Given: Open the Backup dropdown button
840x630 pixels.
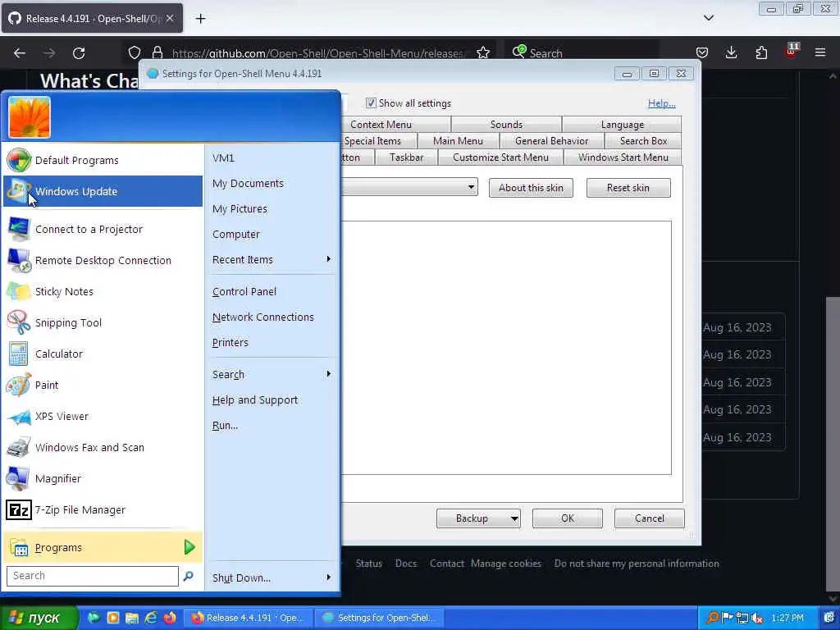Looking at the screenshot, I should [478, 518].
